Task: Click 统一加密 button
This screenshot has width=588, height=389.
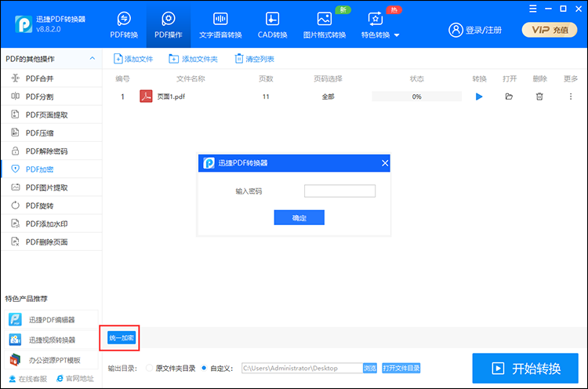Action: click(x=121, y=338)
